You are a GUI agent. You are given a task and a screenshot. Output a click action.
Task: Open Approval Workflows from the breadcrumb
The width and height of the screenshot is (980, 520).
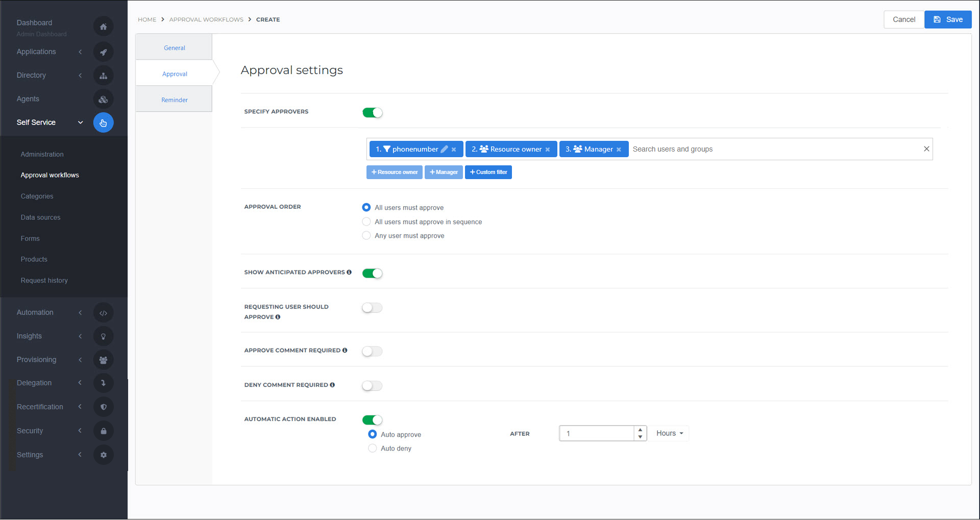(206, 19)
